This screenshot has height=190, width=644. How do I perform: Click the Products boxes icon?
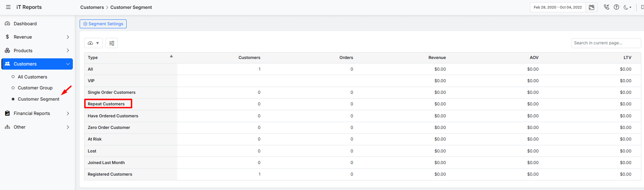point(7,50)
